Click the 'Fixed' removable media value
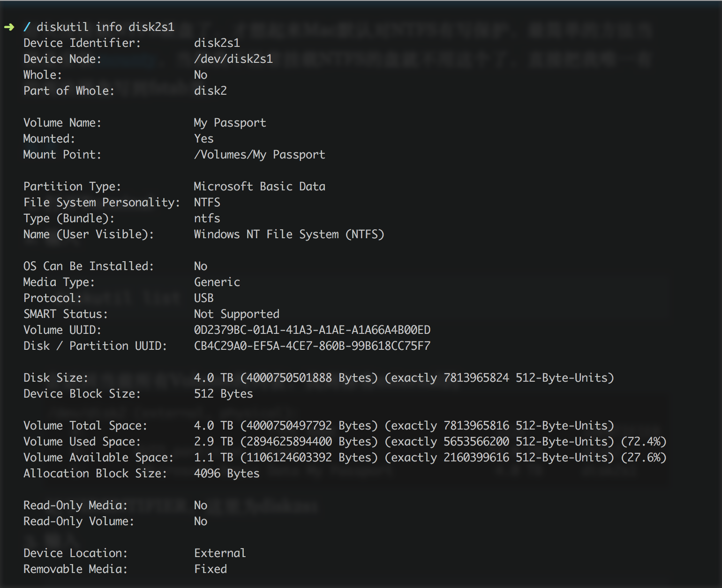The width and height of the screenshot is (722, 588). pos(211,569)
